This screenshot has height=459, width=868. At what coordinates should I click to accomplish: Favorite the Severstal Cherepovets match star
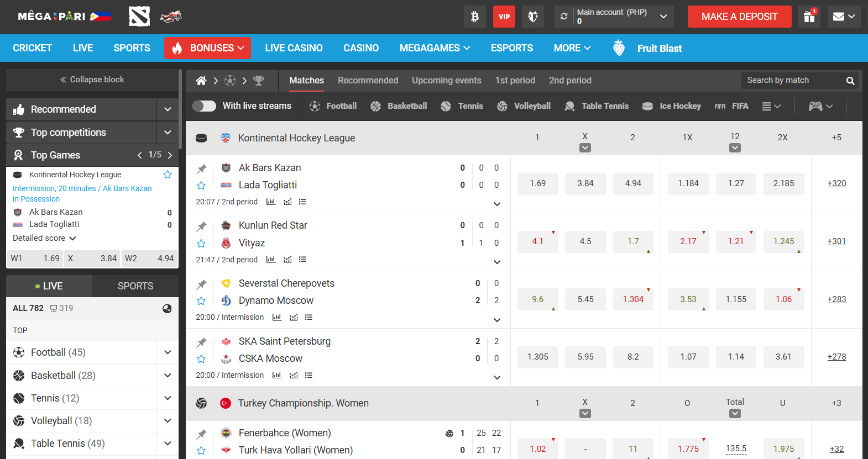click(201, 301)
